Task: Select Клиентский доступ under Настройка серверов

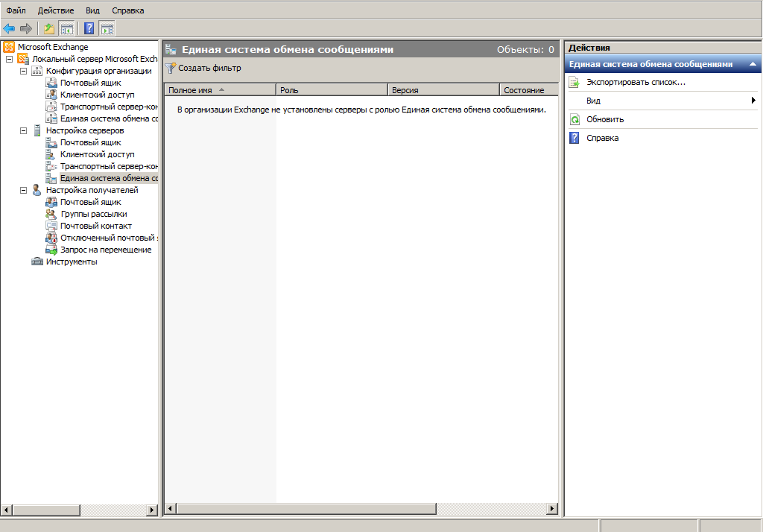Action: click(x=98, y=154)
